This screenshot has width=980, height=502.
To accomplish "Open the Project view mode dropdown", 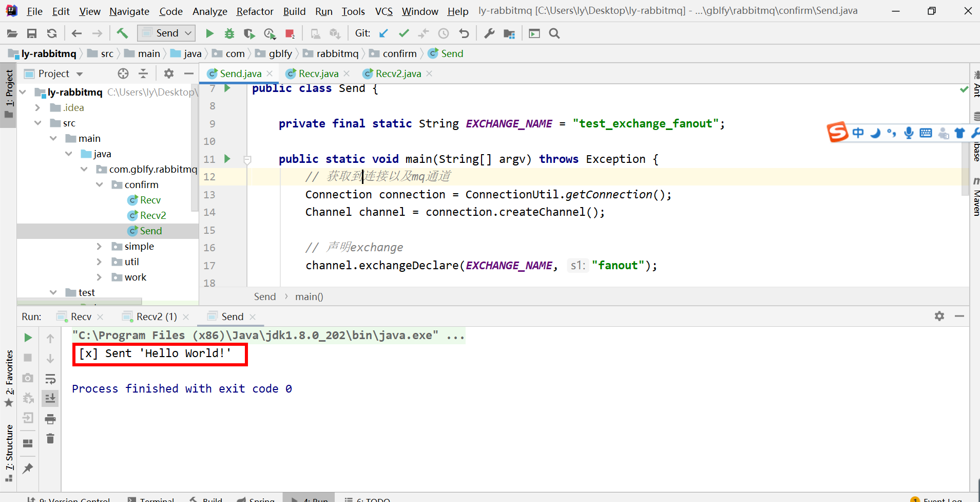I will point(80,74).
